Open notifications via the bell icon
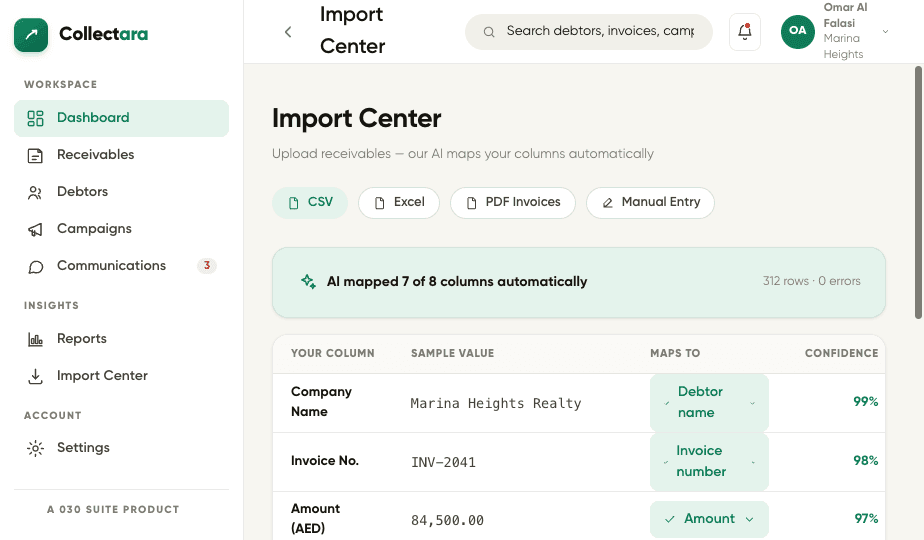The height and width of the screenshot is (540, 924). [x=745, y=32]
